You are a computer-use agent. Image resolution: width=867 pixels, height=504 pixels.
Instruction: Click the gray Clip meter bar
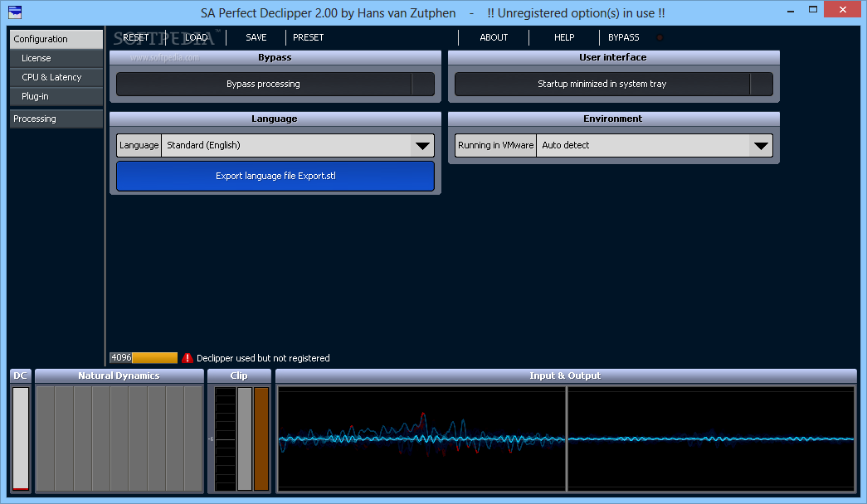point(245,439)
